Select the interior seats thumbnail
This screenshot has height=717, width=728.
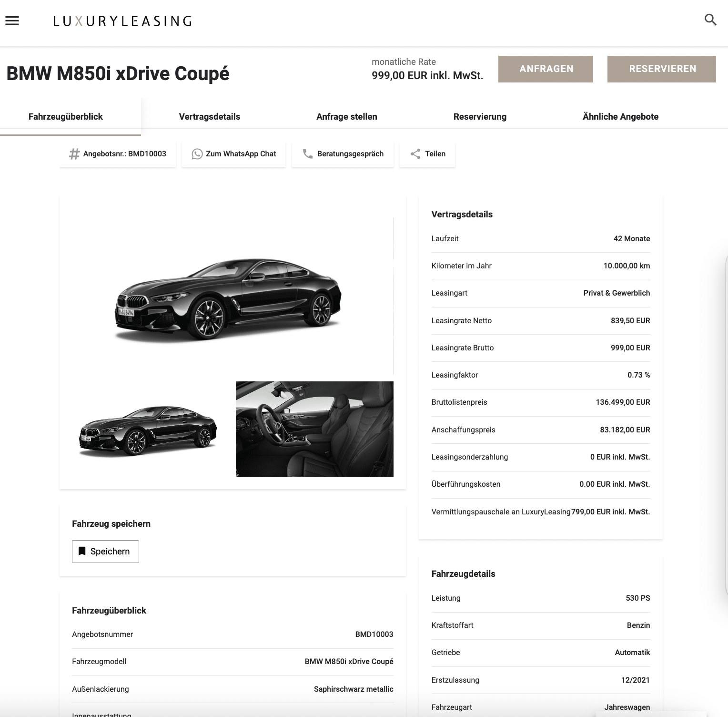pos(314,429)
